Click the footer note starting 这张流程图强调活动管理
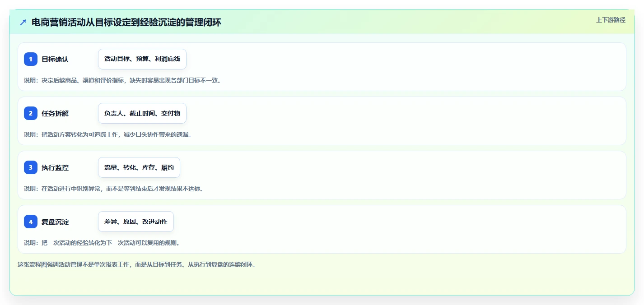644x305 pixels. click(x=137, y=264)
